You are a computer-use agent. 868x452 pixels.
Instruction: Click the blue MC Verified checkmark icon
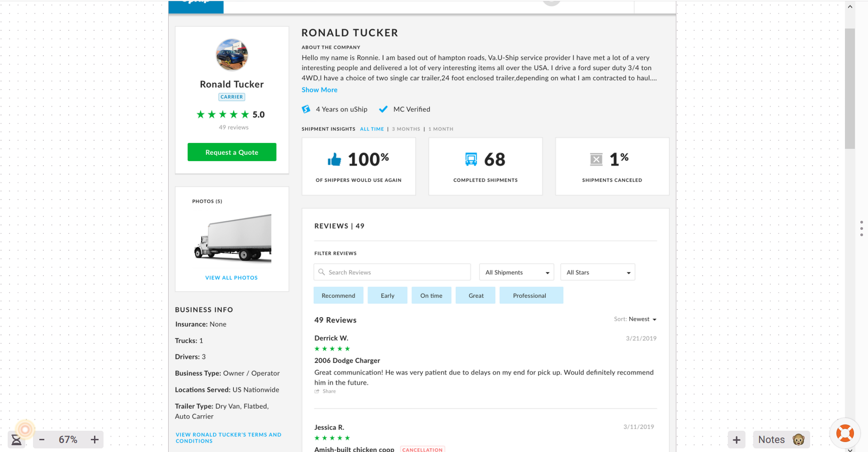pyautogui.click(x=383, y=109)
